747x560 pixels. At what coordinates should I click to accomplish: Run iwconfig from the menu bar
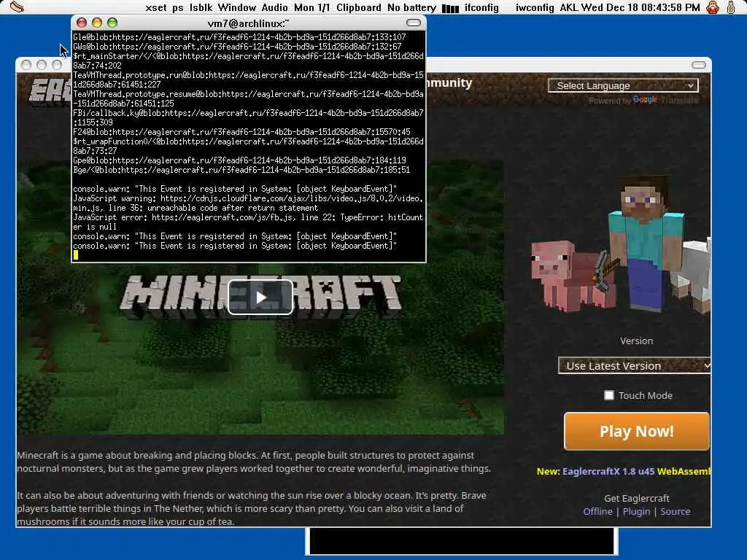pos(535,7)
